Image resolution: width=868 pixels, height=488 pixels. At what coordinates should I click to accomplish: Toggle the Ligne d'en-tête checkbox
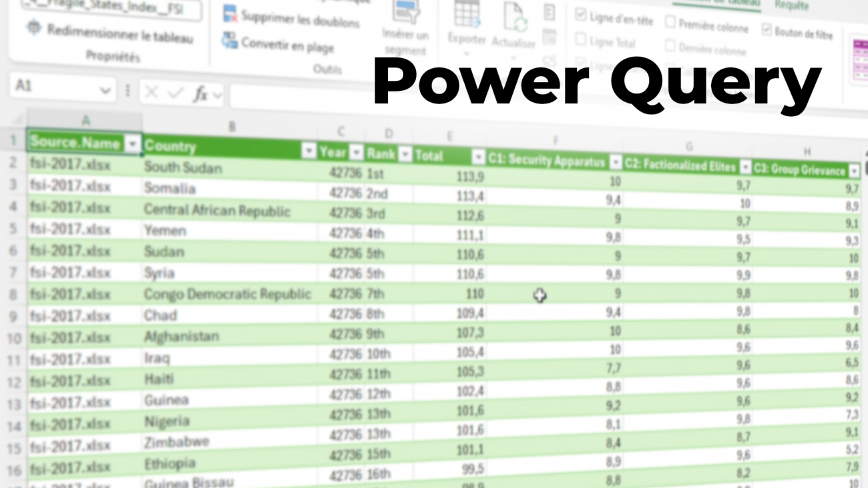[580, 16]
